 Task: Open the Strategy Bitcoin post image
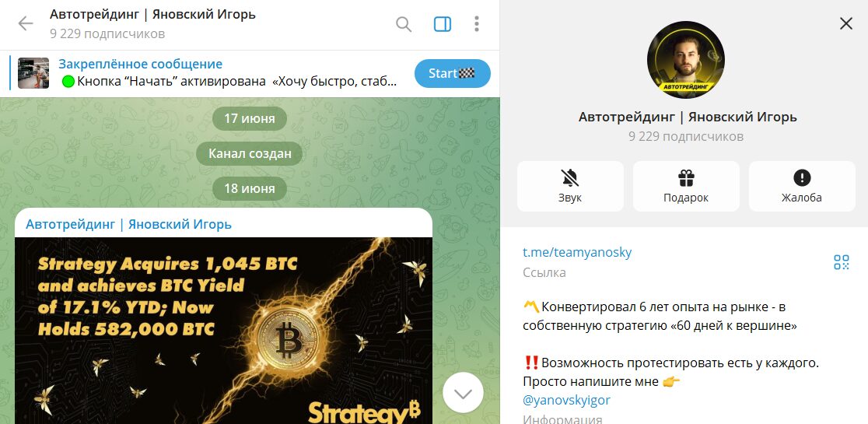point(224,331)
